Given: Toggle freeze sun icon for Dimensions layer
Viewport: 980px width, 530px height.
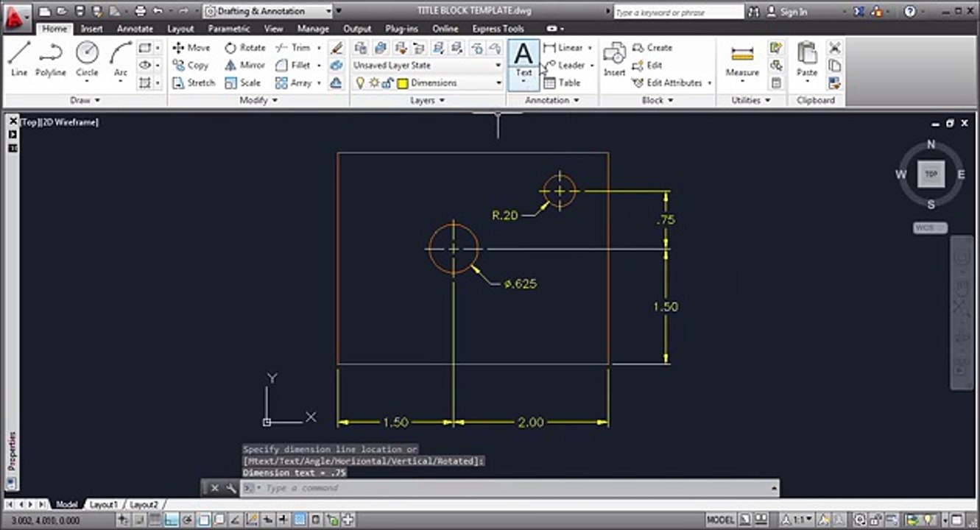Looking at the screenshot, I should tap(373, 82).
